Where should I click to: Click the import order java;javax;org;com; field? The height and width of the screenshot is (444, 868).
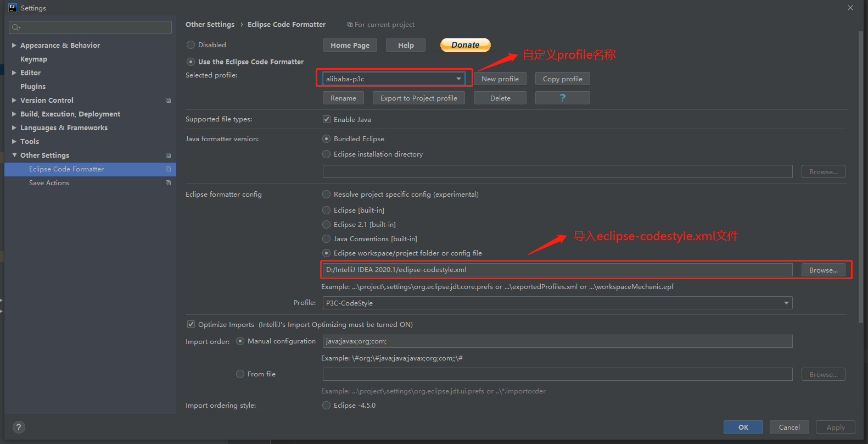point(558,341)
